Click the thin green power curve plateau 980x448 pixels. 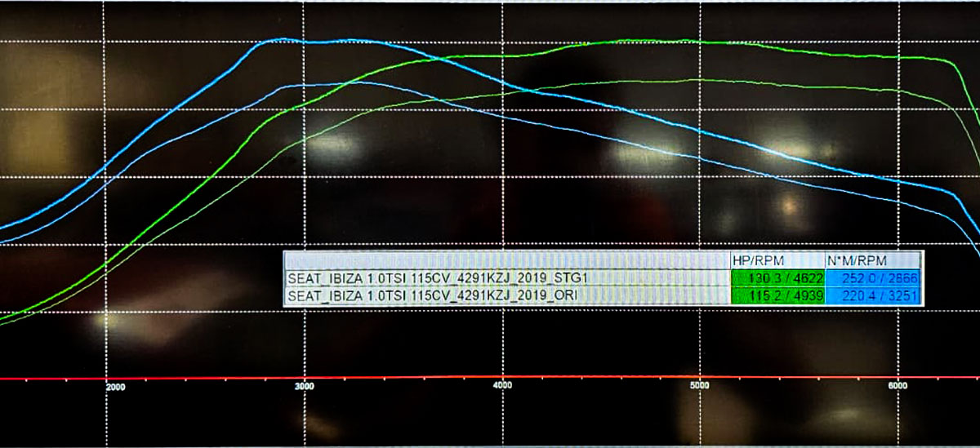click(x=694, y=80)
